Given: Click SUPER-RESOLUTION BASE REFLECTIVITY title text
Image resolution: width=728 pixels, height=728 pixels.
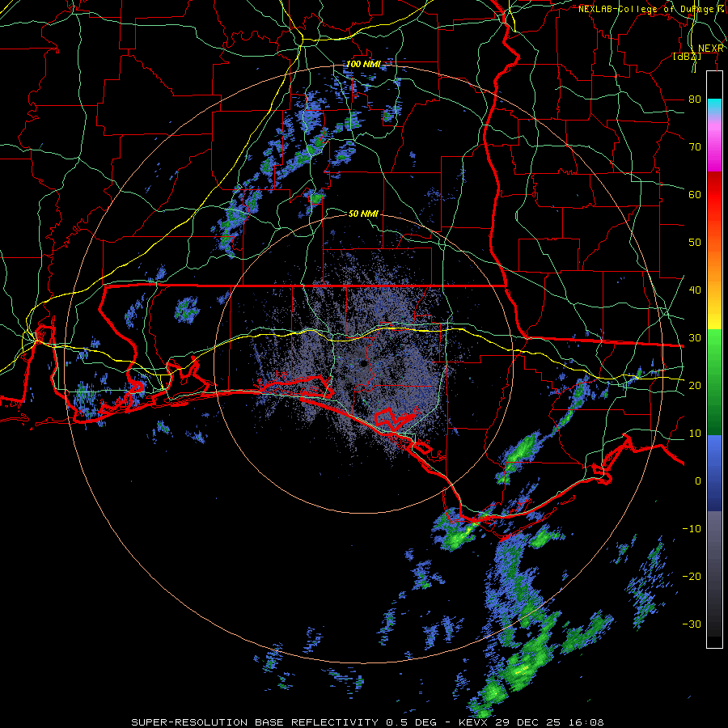Looking at the screenshot, I should (x=255, y=722).
